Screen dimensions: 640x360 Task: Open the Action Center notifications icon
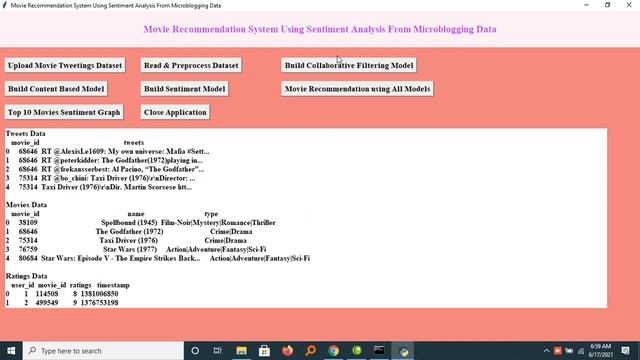pyautogui.click(x=625, y=351)
